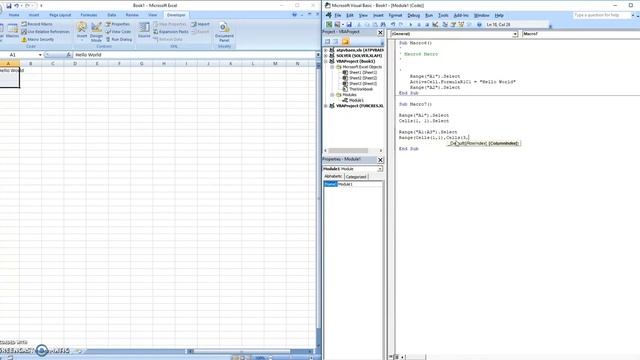Click the VBA Help question mark icon
This screenshot has width=640, height=360.
pos(479,24)
